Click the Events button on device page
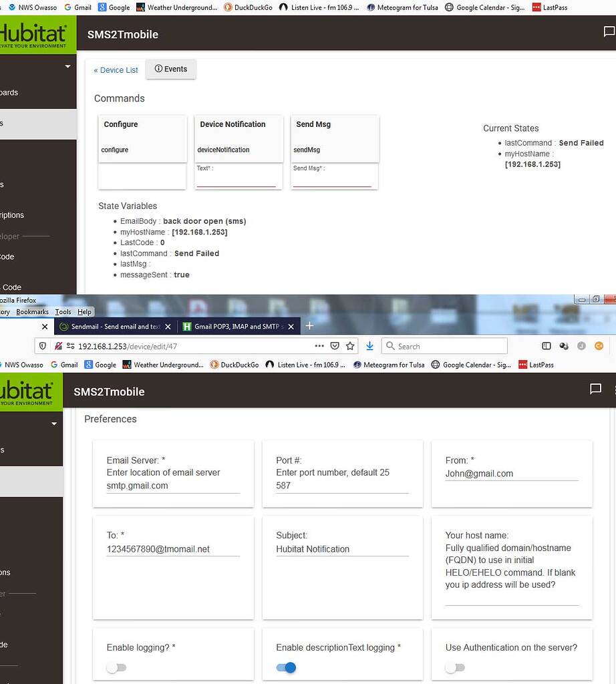 coord(170,69)
